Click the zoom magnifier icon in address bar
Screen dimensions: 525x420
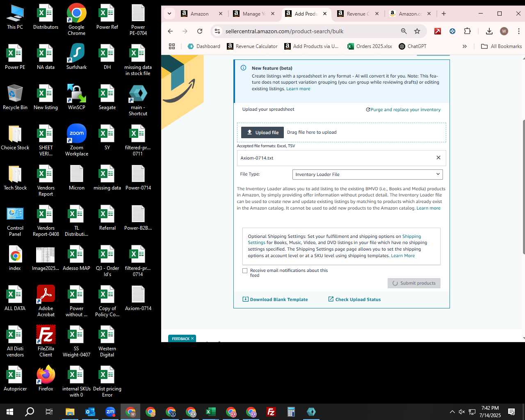pyautogui.click(x=404, y=31)
